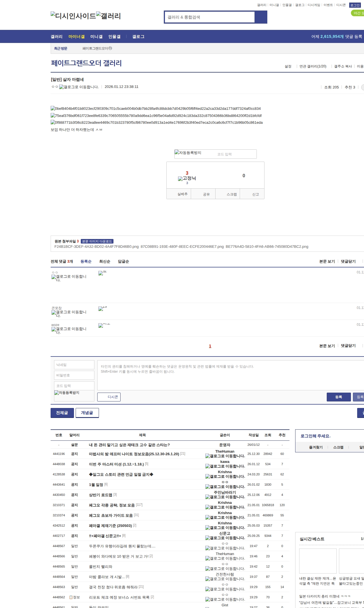Click the search button beside the search box
The image size is (364, 608).
(261, 17)
